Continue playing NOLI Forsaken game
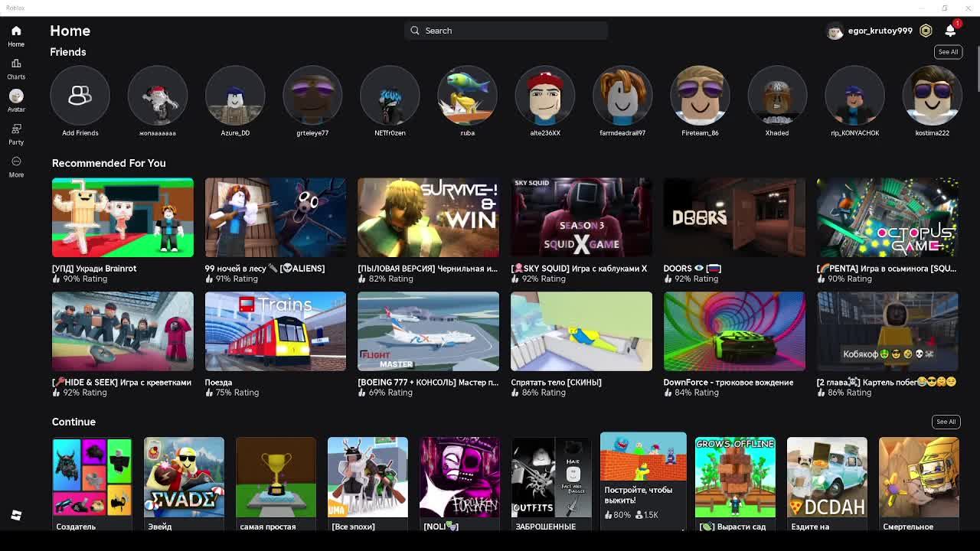 tap(459, 478)
